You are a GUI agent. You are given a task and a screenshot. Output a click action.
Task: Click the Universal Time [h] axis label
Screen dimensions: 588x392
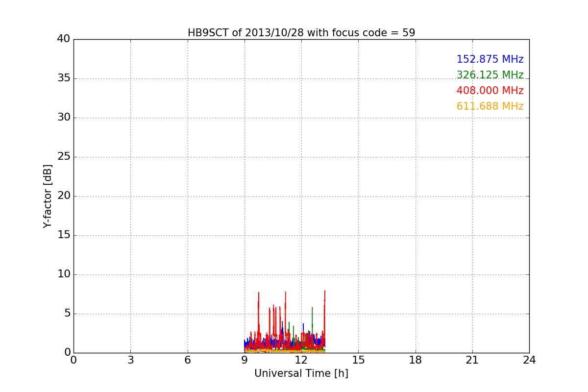coord(301,373)
